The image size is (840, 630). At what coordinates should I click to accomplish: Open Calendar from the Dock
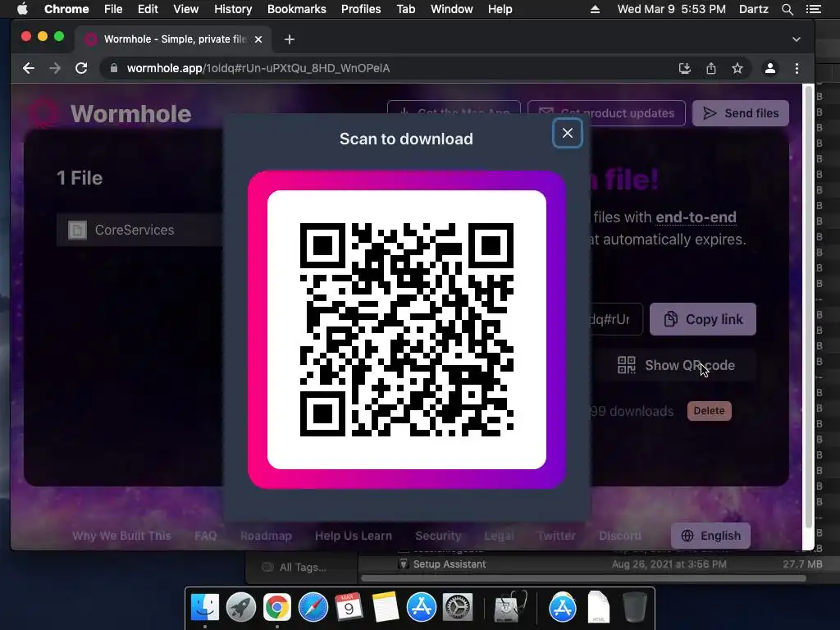tap(349, 608)
